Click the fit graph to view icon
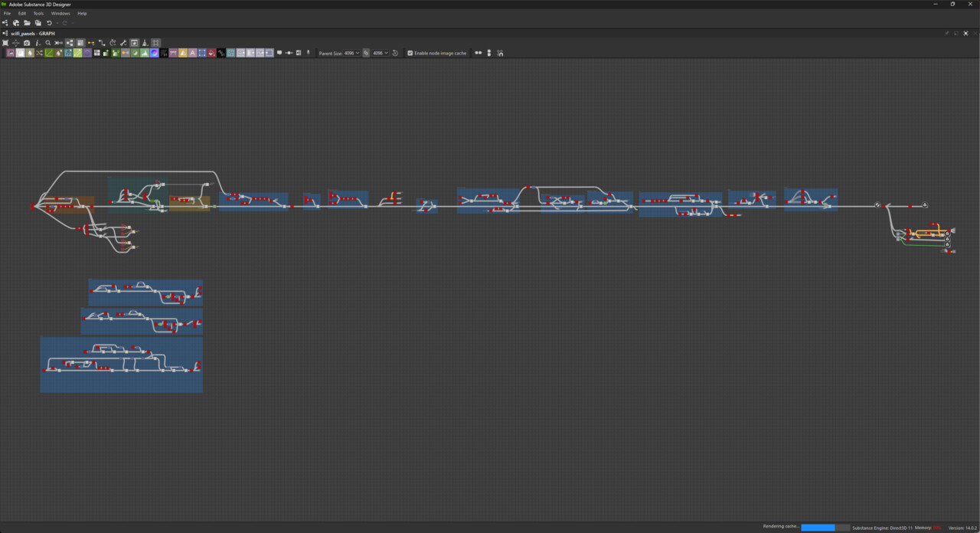 (x=5, y=43)
